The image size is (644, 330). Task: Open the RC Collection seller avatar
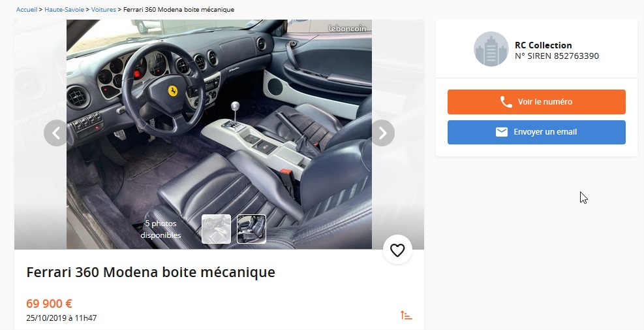point(491,49)
